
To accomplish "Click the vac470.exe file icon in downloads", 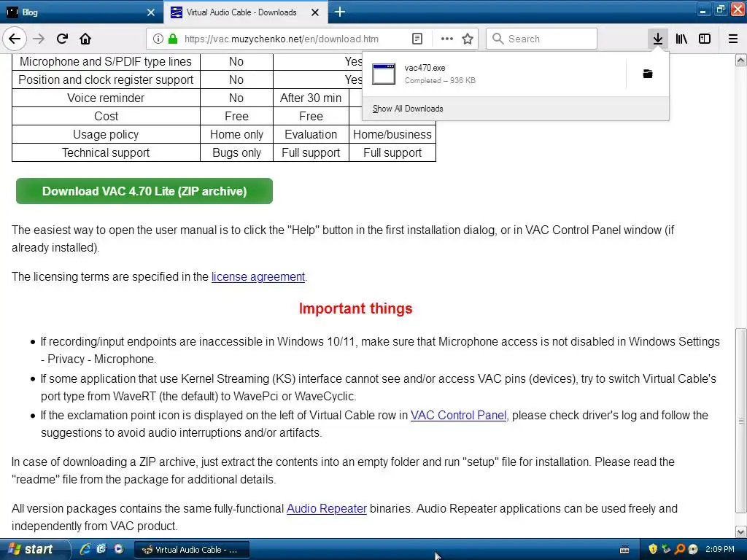I will click(384, 74).
